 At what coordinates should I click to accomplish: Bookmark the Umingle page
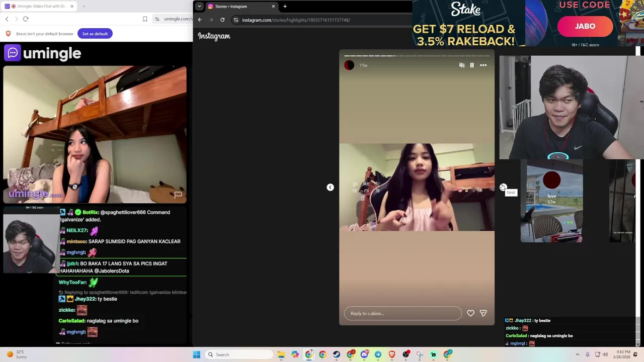[x=145, y=19]
